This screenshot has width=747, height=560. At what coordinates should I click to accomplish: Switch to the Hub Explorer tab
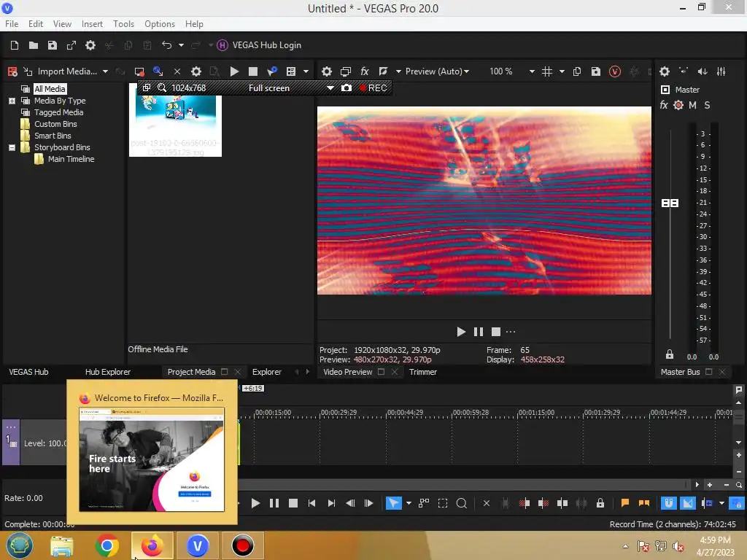point(108,372)
